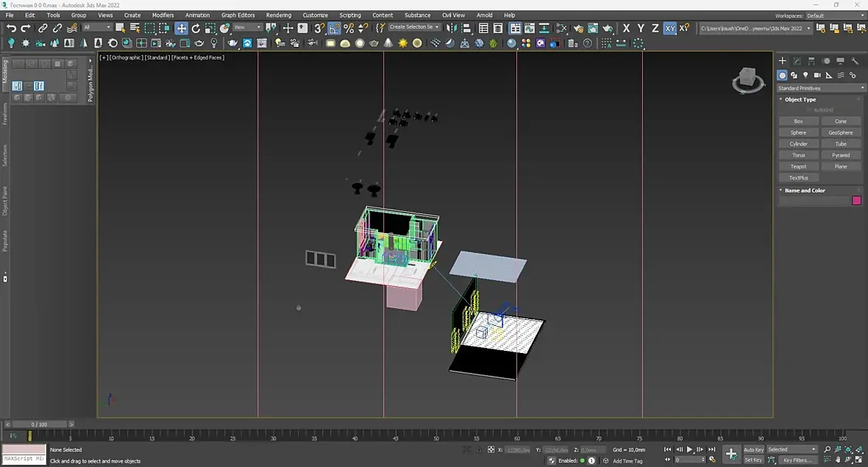Expand the Workspaces Default dropdown
Image resolution: width=868 pixels, height=467 pixels.
[834, 15]
